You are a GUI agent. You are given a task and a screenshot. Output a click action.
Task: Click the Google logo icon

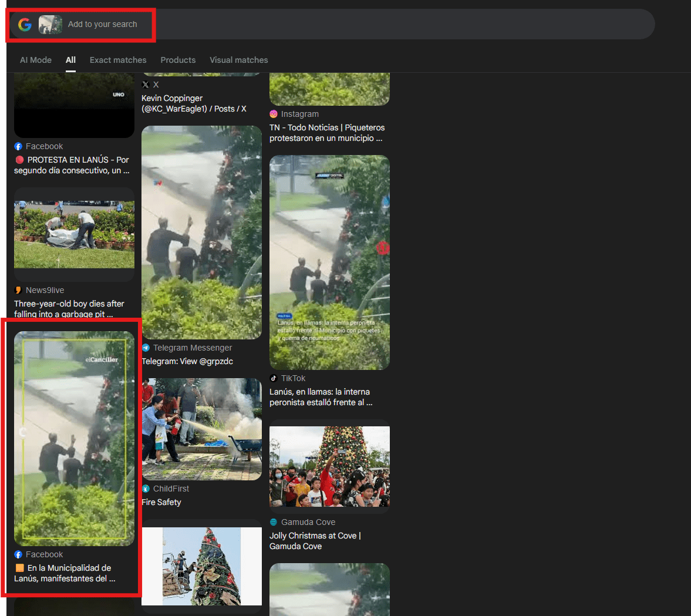[25, 25]
